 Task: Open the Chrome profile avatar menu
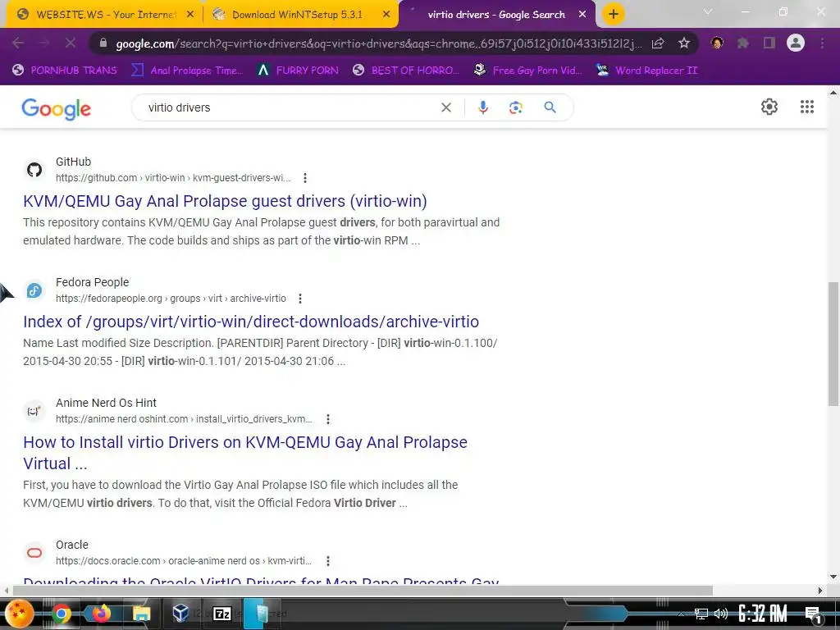pyautogui.click(x=796, y=43)
